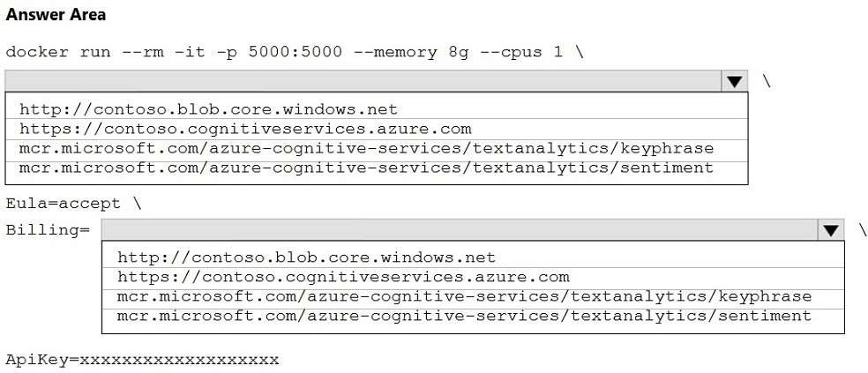Pick the sentiment container in the Billing list
Viewport: 868px width, 373px height.
pyautogui.click(x=464, y=315)
